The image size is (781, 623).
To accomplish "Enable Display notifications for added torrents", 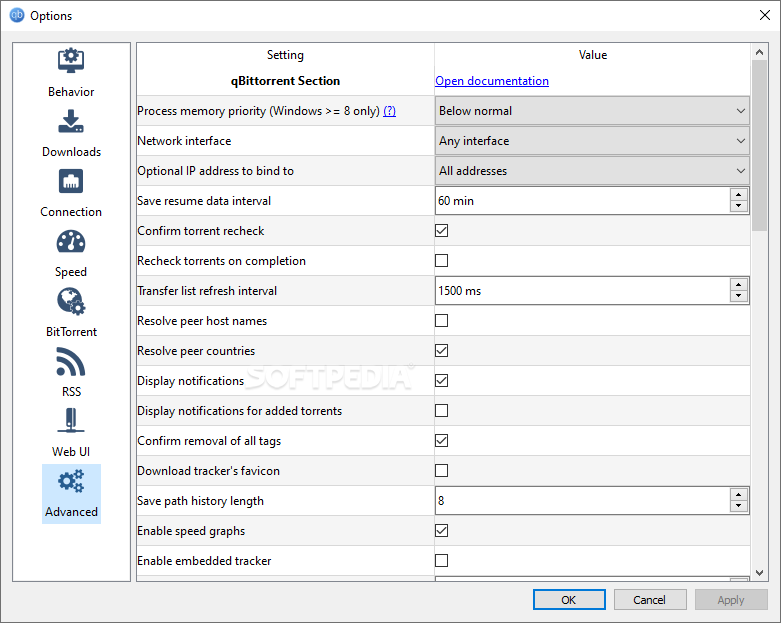I will (441, 410).
